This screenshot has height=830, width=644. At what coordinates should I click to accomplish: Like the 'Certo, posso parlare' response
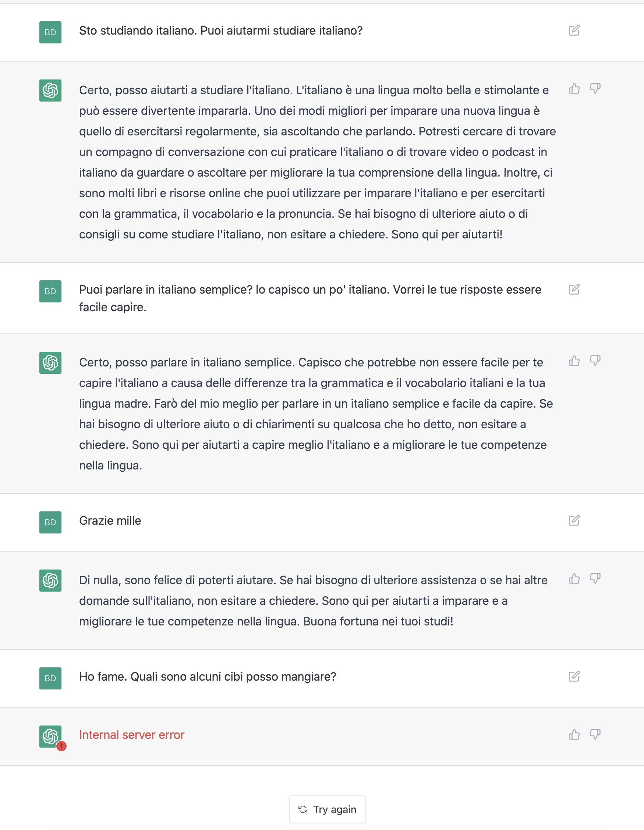tap(574, 361)
